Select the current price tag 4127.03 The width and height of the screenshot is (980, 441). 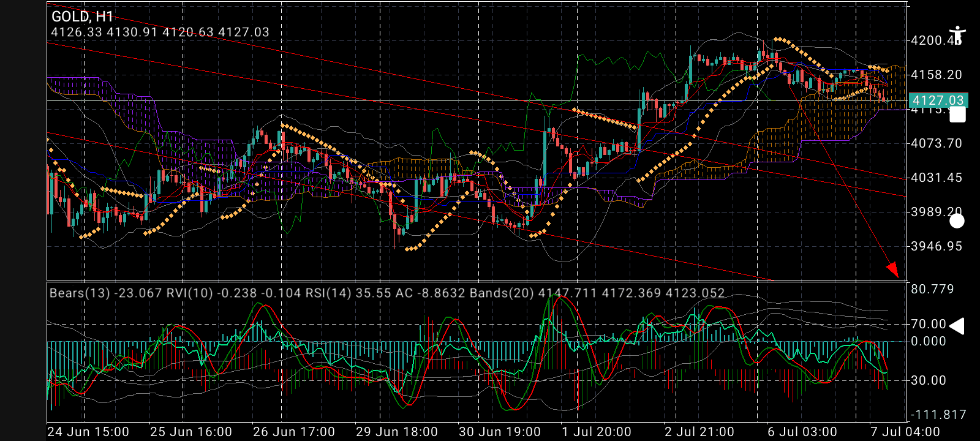tap(938, 100)
